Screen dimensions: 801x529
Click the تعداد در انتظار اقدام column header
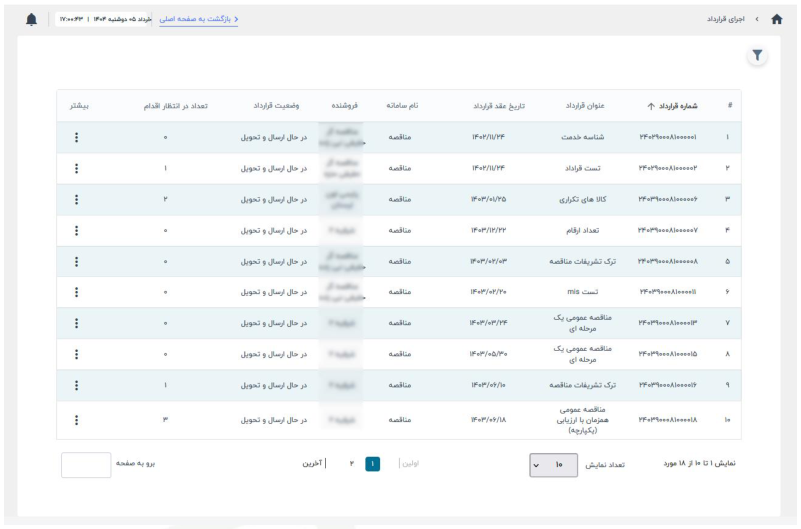pyautogui.click(x=176, y=106)
